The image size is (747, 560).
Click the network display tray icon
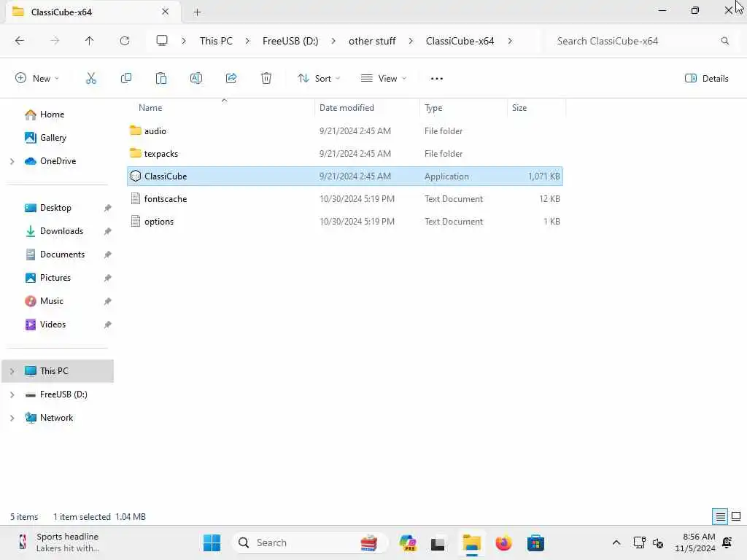click(x=639, y=542)
